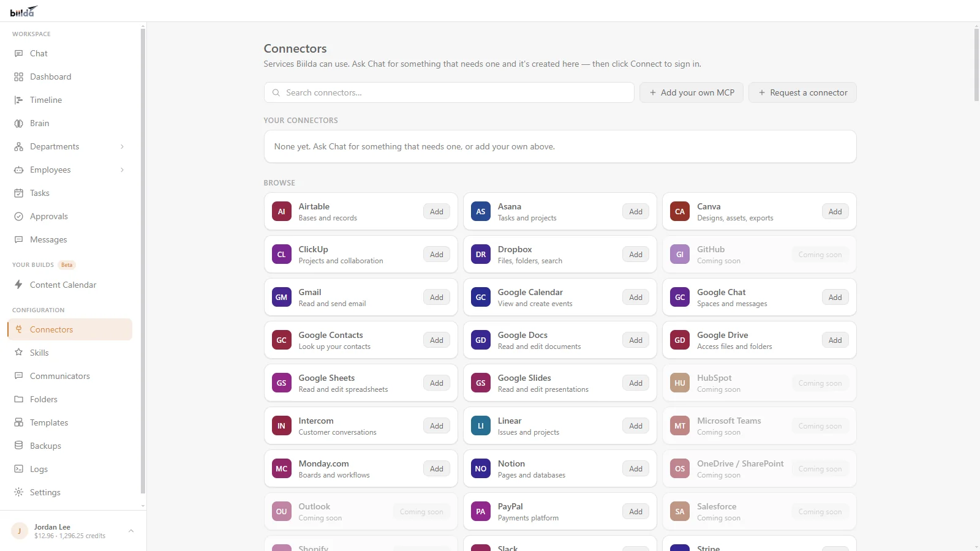980x551 pixels.
Task: Click the Canva CA badge icon
Action: 680,211
